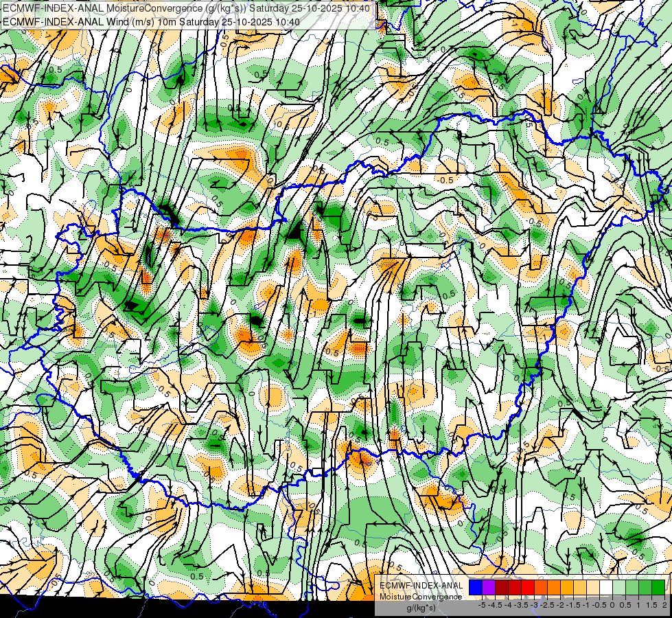Click the -1.5 tick label on the legend scale
Viewport: 672px width, 618px height.
(573, 605)
